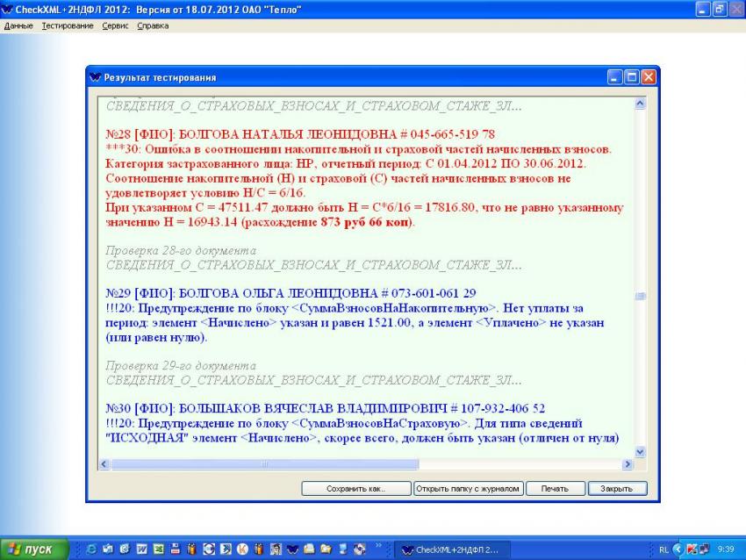Expand hidden system tray icons
Screen dimensions: 746x560
[678, 549]
